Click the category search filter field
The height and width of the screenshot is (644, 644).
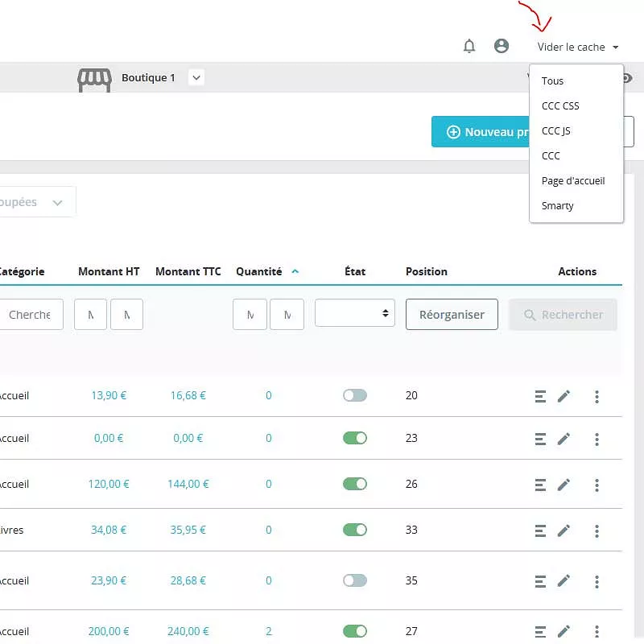click(31, 315)
